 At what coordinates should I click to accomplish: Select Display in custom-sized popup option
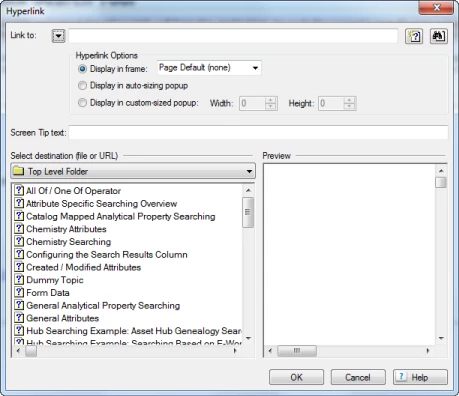(82, 103)
